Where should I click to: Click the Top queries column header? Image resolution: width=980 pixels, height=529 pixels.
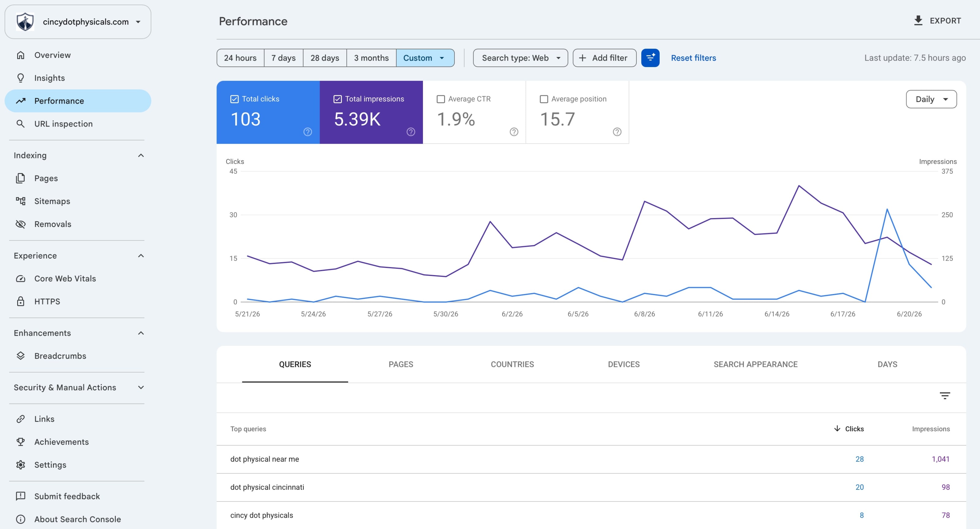[248, 429]
